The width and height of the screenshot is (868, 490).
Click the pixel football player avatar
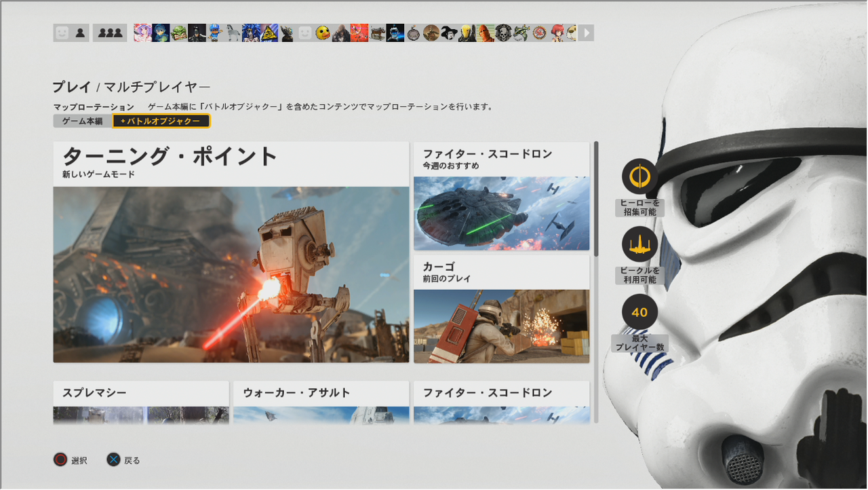(216, 33)
